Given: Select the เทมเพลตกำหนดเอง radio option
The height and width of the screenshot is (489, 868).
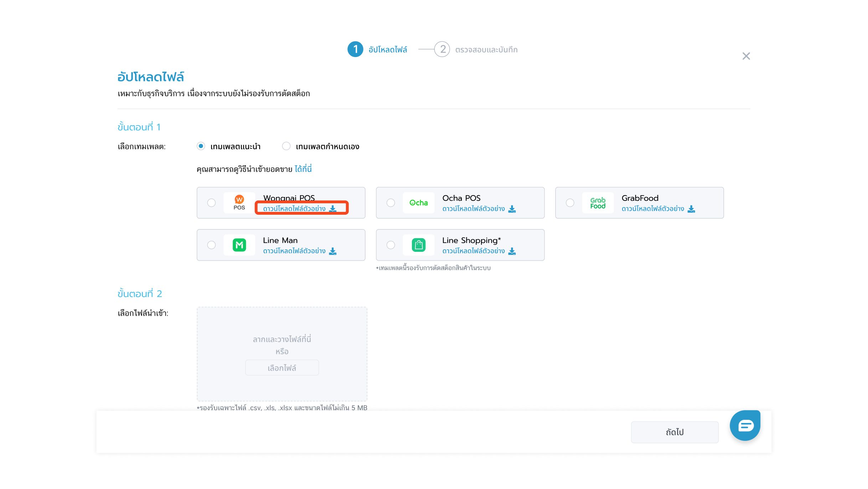Looking at the screenshot, I should pyautogui.click(x=286, y=146).
